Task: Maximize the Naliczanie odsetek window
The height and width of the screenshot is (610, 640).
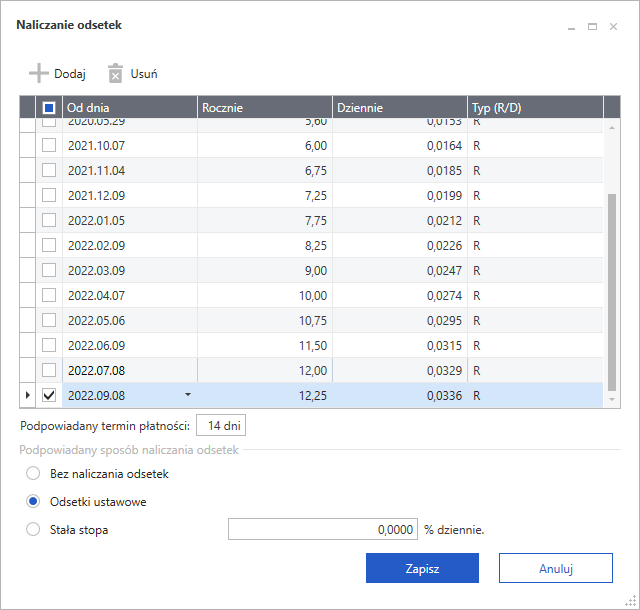Action: 592,27
